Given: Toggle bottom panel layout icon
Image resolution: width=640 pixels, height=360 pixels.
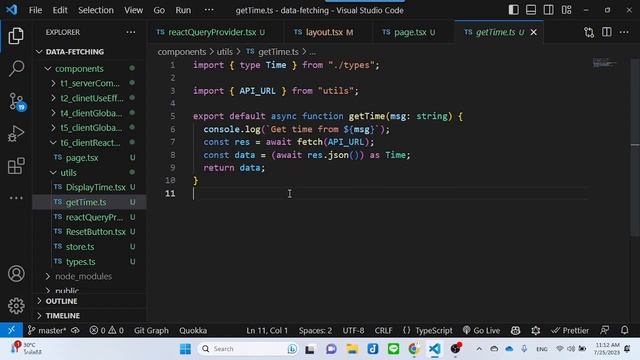Looking at the screenshot, I should (x=531, y=10).
